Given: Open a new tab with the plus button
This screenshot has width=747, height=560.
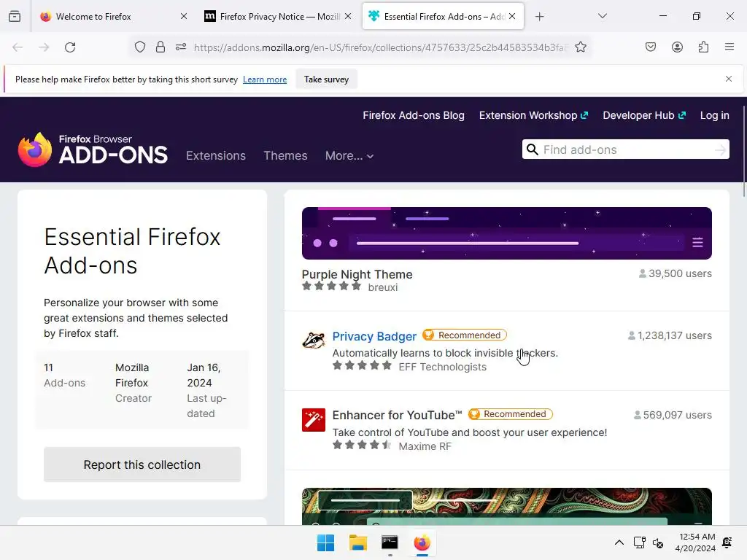Looking at the screenshot, I should tap(539, 17).
